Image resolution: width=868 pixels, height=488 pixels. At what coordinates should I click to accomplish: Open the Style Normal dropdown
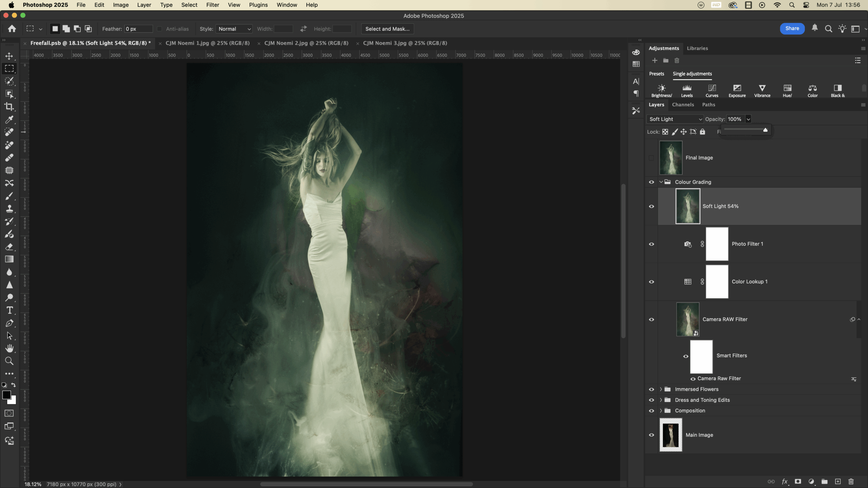click(x=234, y=29)
